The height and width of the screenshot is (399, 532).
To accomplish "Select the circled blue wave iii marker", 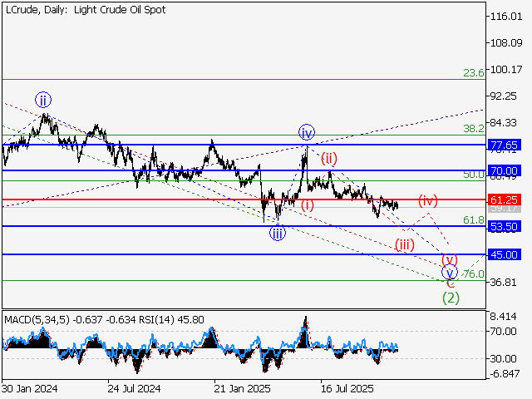I will 277,233.
